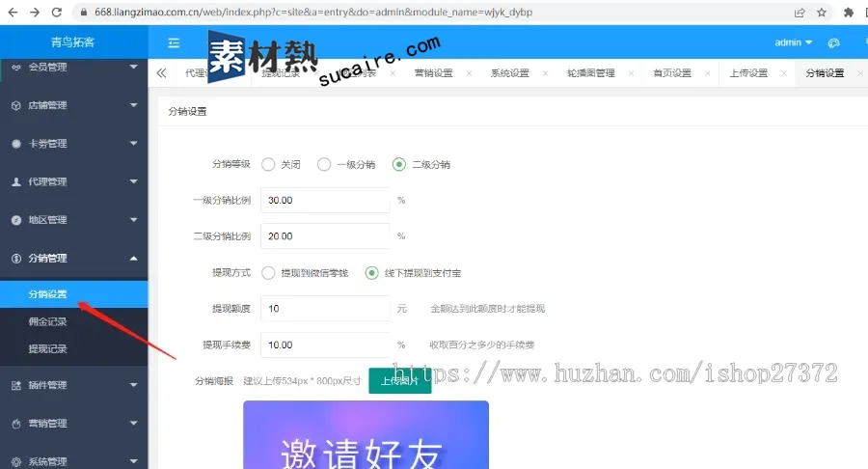Click the green 上传图片 button

[x=399, y=381]
